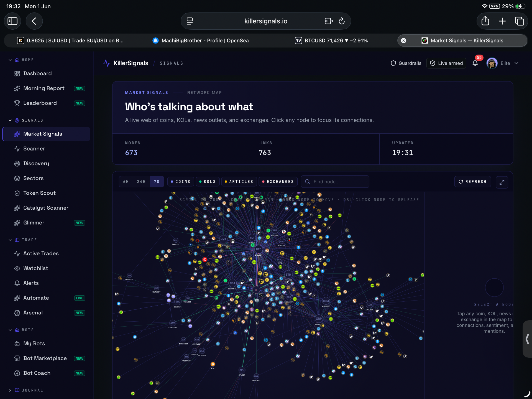Switch to the SUIUSD trade tab

(70, 40)
